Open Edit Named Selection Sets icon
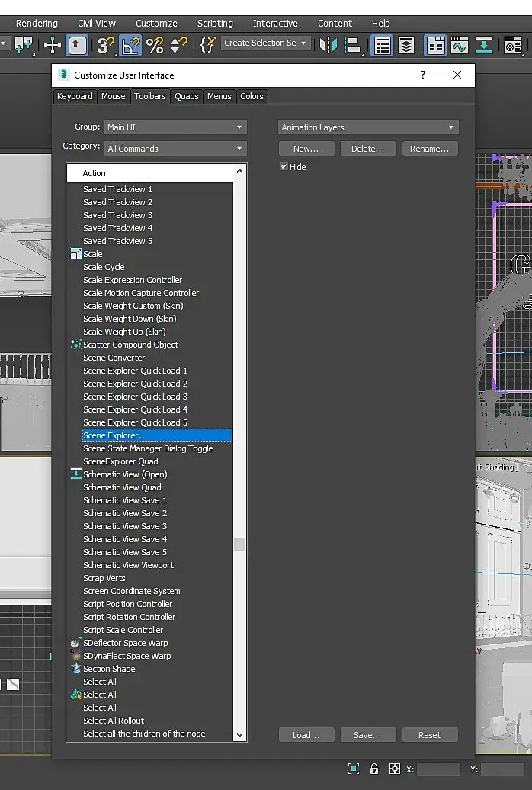The image size is (532, 790). 208,45
